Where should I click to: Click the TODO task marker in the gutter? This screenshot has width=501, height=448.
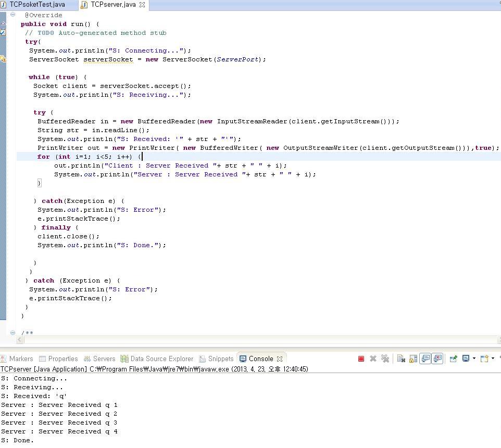coord(3,32)
